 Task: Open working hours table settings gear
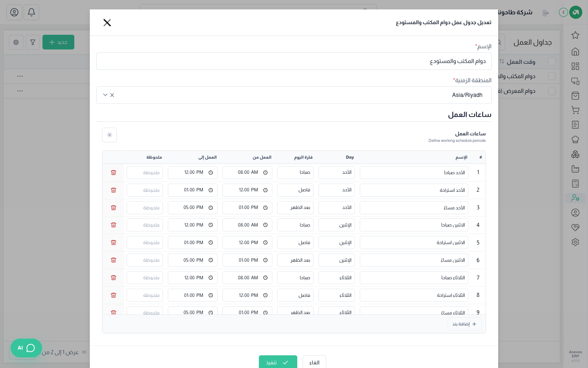click(109, 135)
